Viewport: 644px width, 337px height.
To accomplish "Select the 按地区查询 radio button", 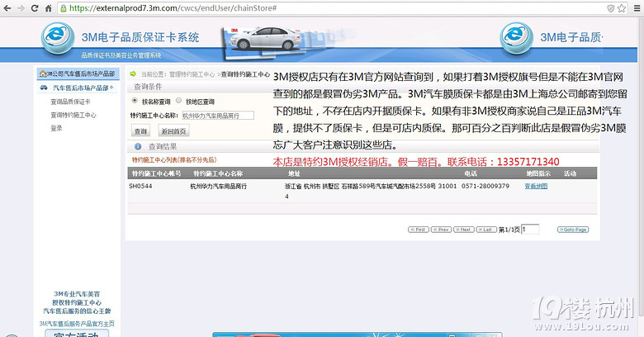I will [178, 100].
